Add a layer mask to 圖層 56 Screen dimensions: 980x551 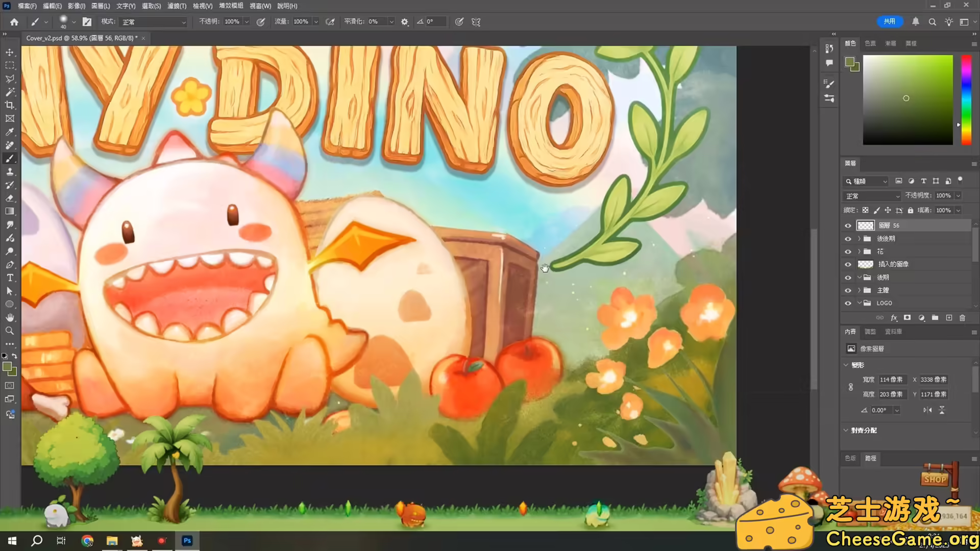pyautogui.click(x=908, y=317)
